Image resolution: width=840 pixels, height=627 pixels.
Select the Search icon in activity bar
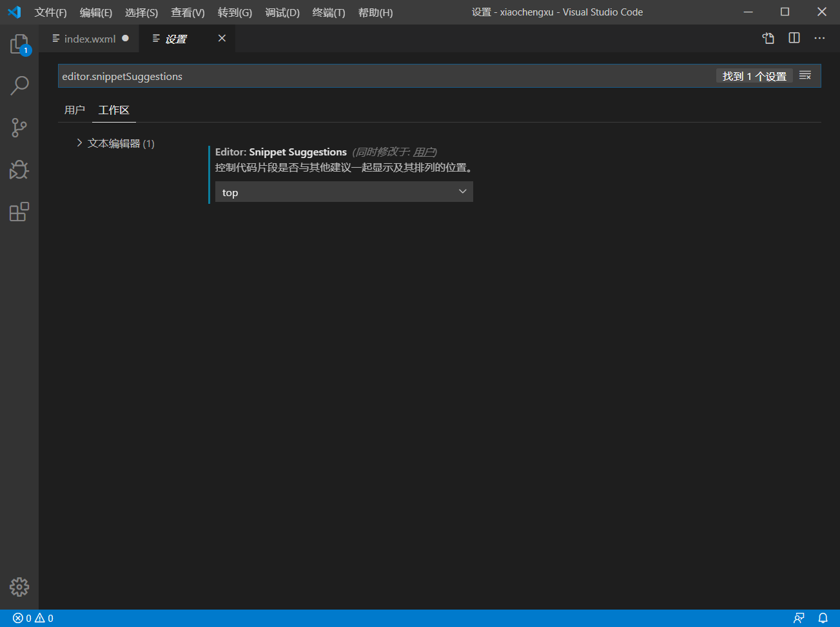(19, 85)
